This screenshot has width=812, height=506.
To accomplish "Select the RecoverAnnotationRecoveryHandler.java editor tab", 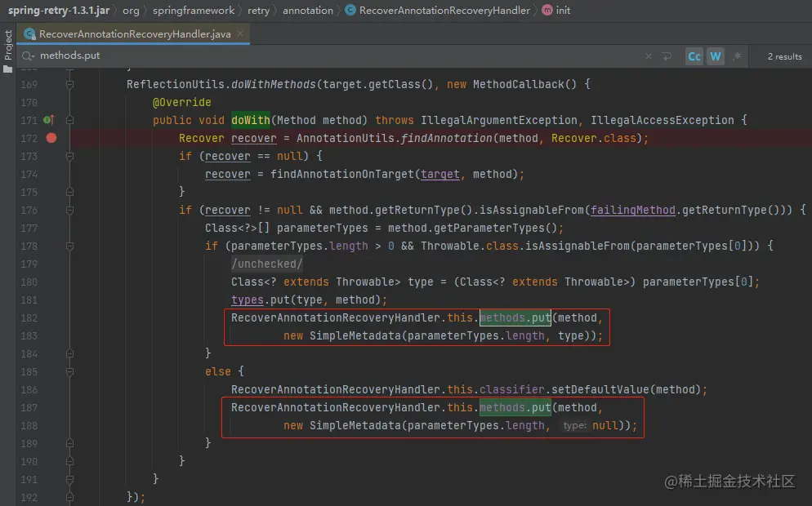I will pos(135,33).
